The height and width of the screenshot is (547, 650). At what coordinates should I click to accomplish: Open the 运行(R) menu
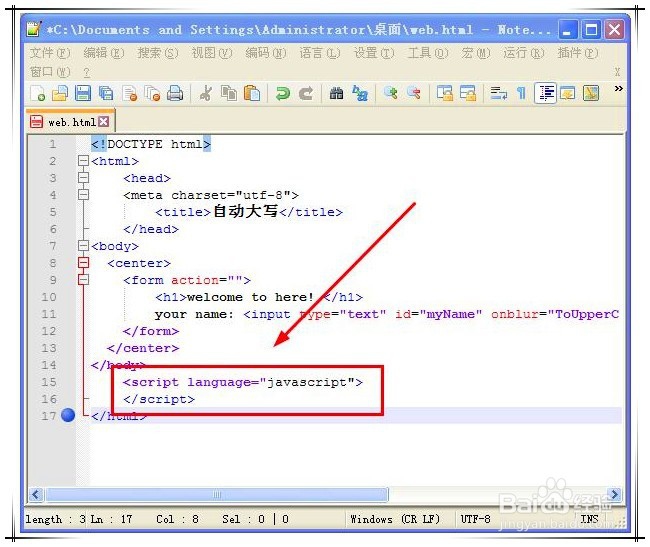(x=524, y=53)
